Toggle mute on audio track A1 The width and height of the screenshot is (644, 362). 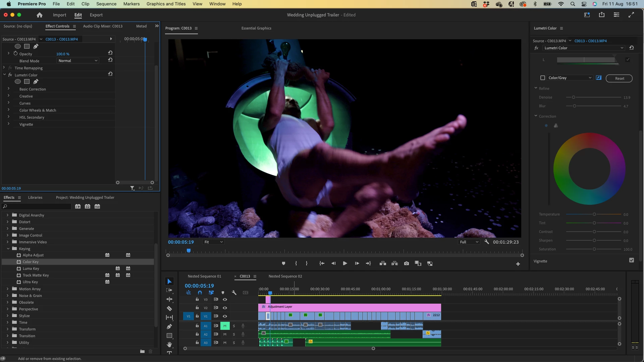225,326
